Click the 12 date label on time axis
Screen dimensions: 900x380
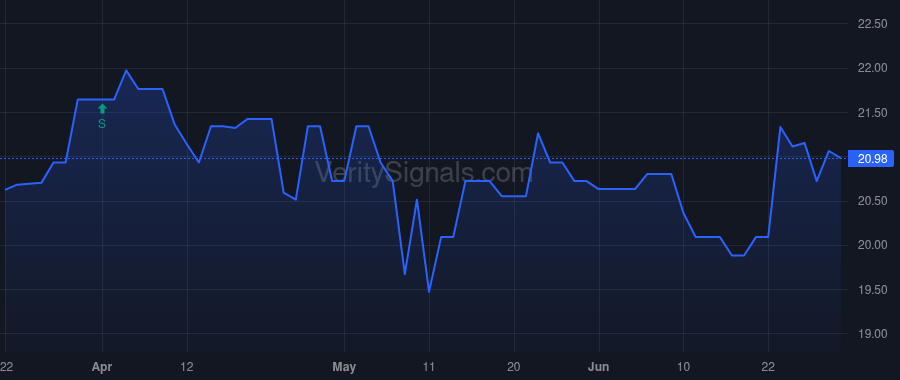point(187,367)
